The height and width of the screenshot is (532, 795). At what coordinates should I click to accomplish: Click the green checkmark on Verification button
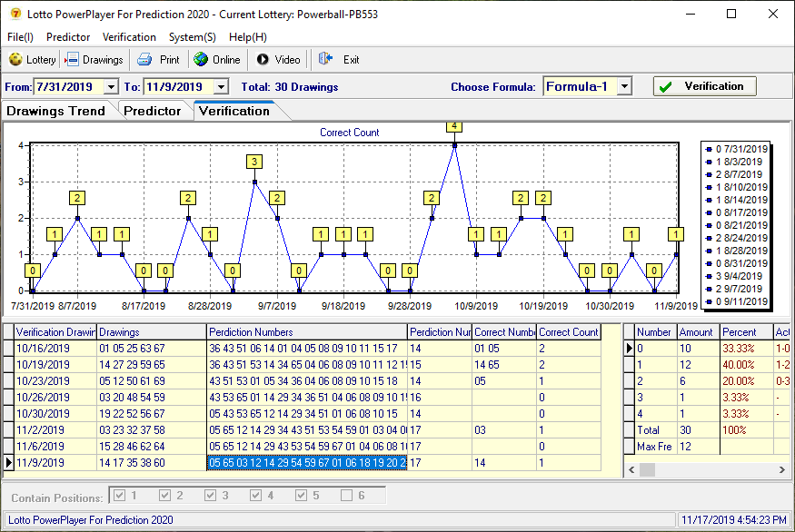666,86
